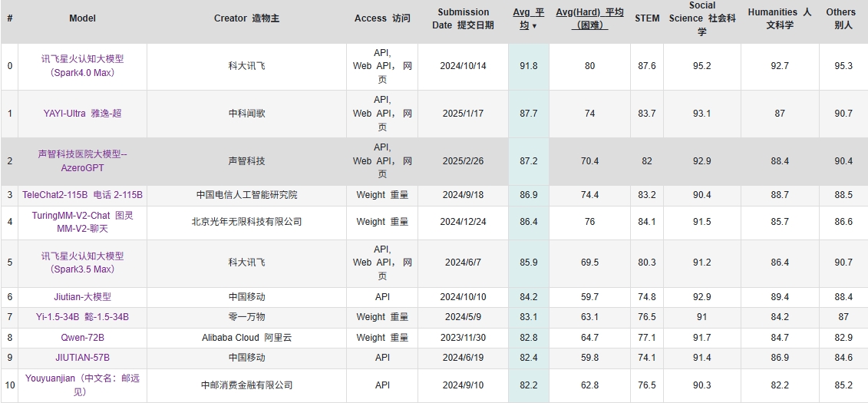Select the 74.4 Avg(Hard) score cell
868x403 pixels.
tap(589, 195)
